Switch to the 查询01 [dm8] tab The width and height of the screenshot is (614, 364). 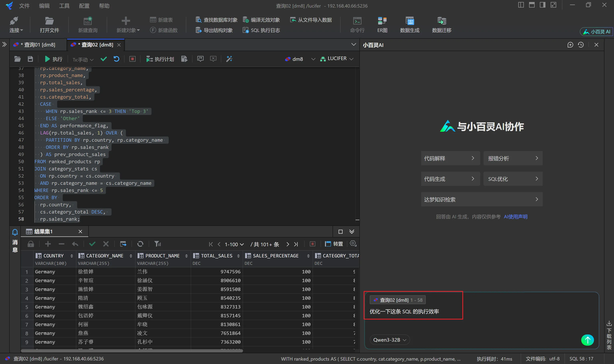click(x=39, y=45)
